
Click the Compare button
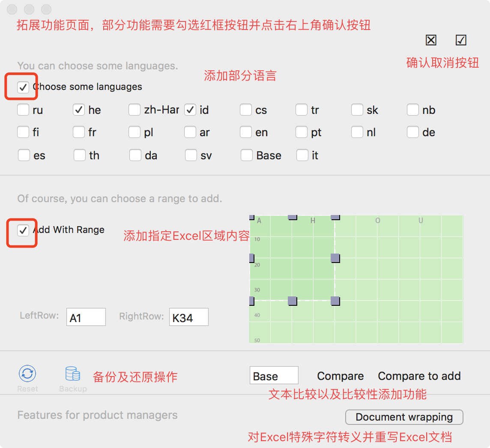(341, 376)
